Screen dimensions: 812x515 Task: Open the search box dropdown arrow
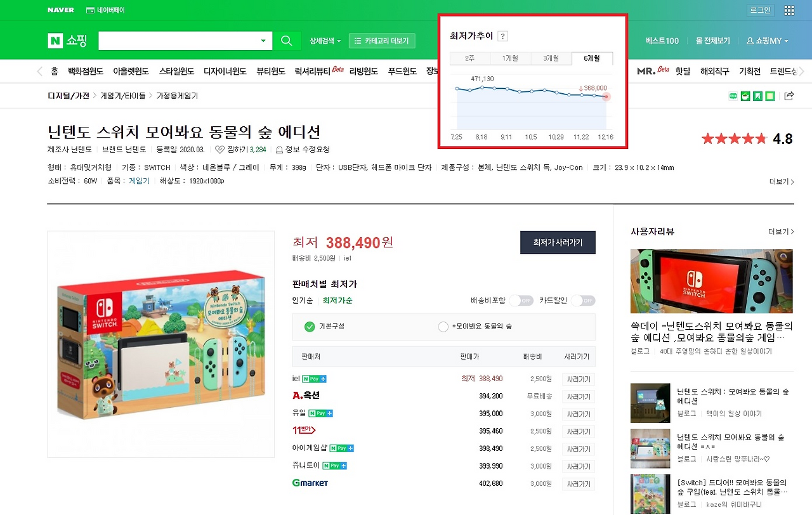tap(263, 41)
